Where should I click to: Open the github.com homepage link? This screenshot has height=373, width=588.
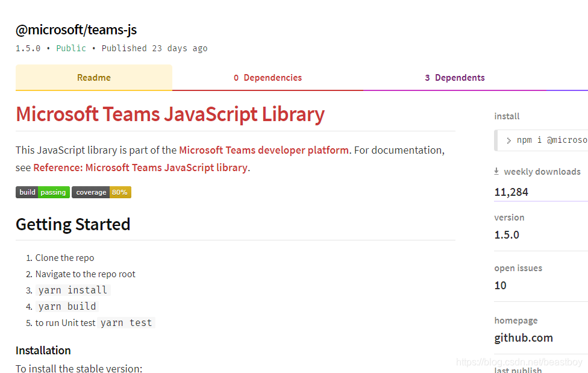click(524, 337)
